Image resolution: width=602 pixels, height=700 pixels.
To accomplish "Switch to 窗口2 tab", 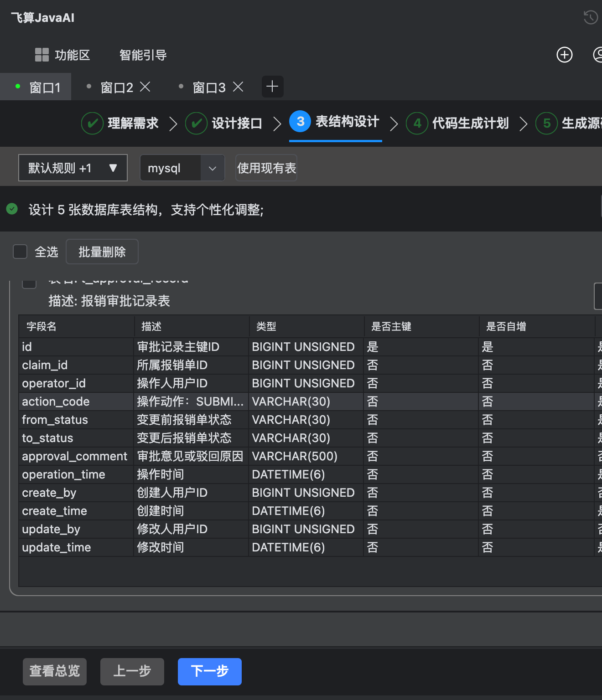I will click(x=117, y=87).
